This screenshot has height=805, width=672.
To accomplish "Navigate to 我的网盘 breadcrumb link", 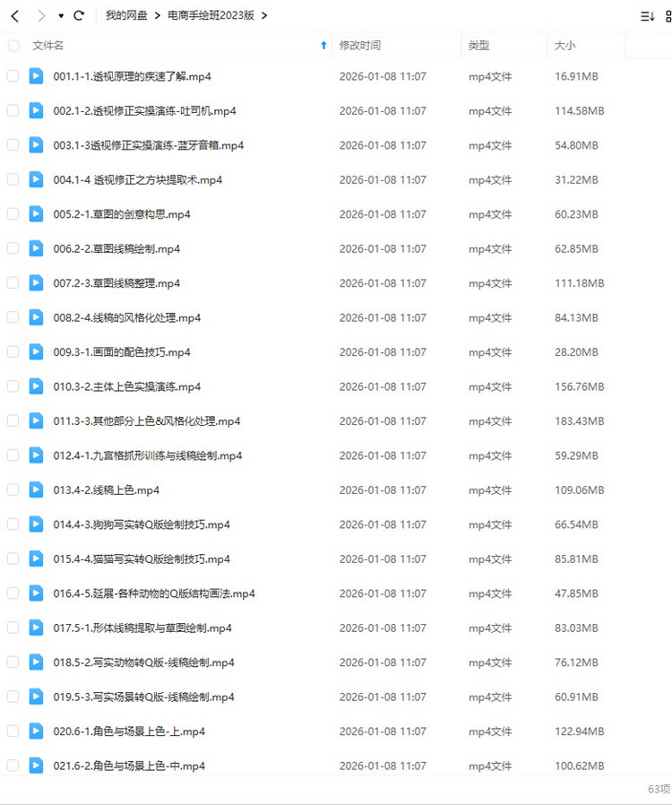I will (126, 15).
